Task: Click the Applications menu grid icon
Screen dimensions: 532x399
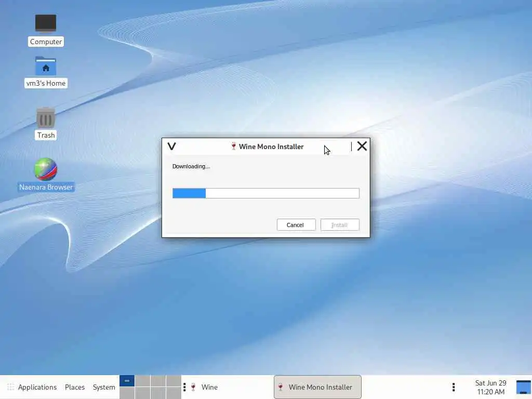Action: (x=10, y=387)
